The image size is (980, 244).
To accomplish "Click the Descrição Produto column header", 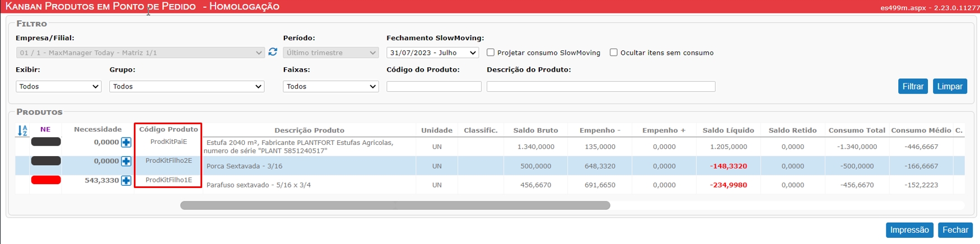I will [x=309, y=130].
